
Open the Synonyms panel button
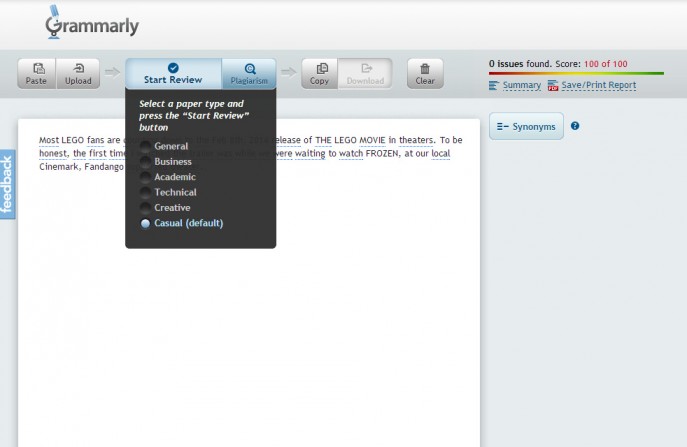[526, 126]
